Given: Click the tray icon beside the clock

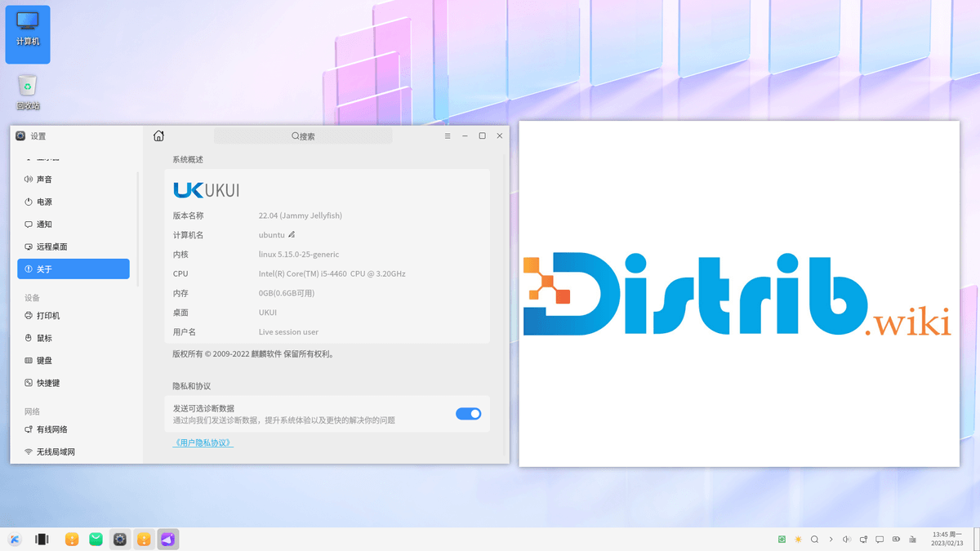Looking at the screenshot, I should [x=912, y=540].
